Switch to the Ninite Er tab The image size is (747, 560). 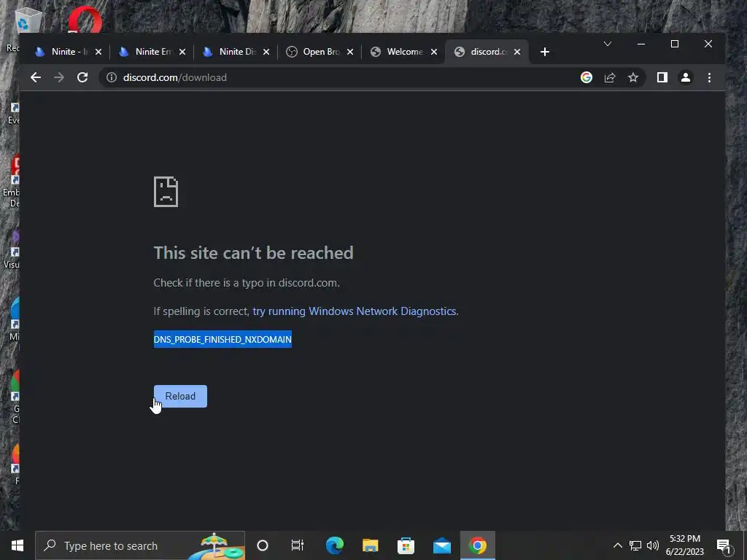tap(152, 52)
